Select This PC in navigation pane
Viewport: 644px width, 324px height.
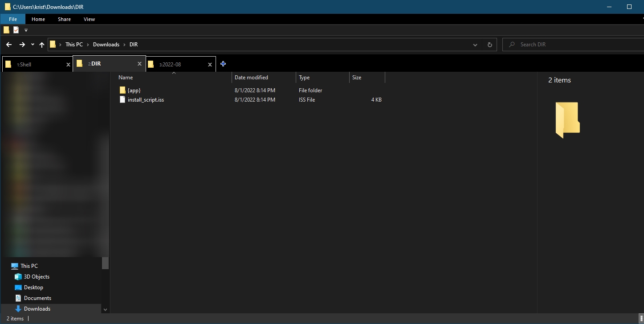click(29, 266)
